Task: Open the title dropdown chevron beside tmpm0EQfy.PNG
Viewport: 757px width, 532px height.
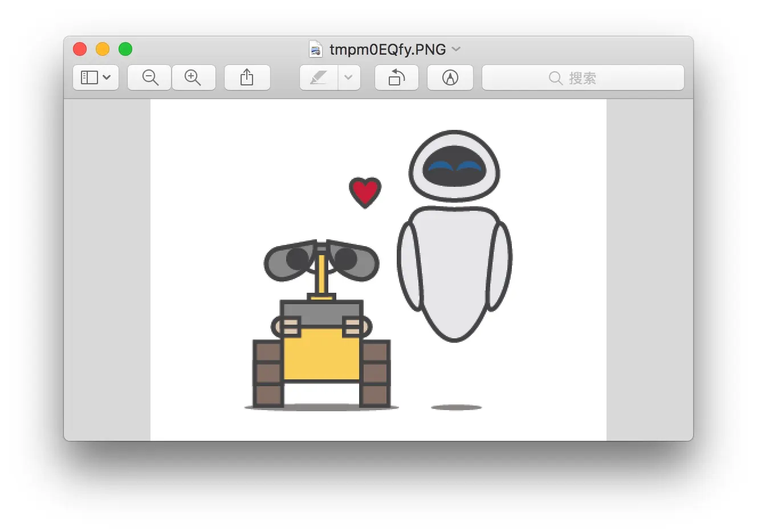Action: point(456,49)
